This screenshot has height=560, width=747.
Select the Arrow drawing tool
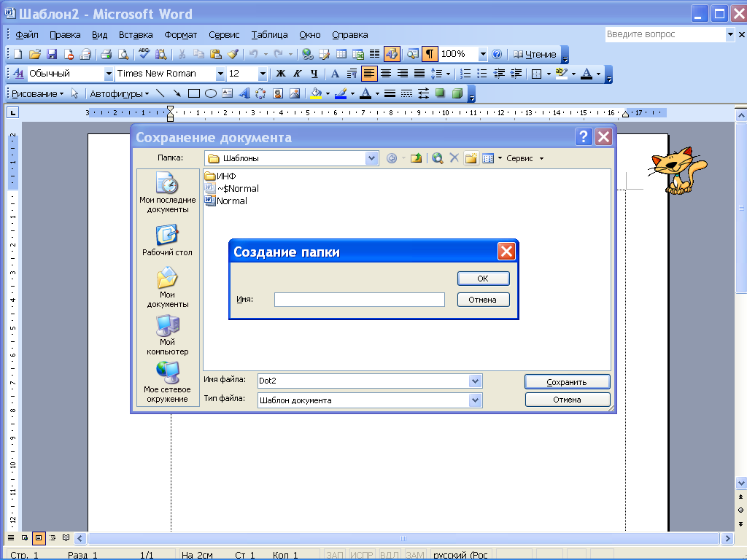(x=177, y=93)
